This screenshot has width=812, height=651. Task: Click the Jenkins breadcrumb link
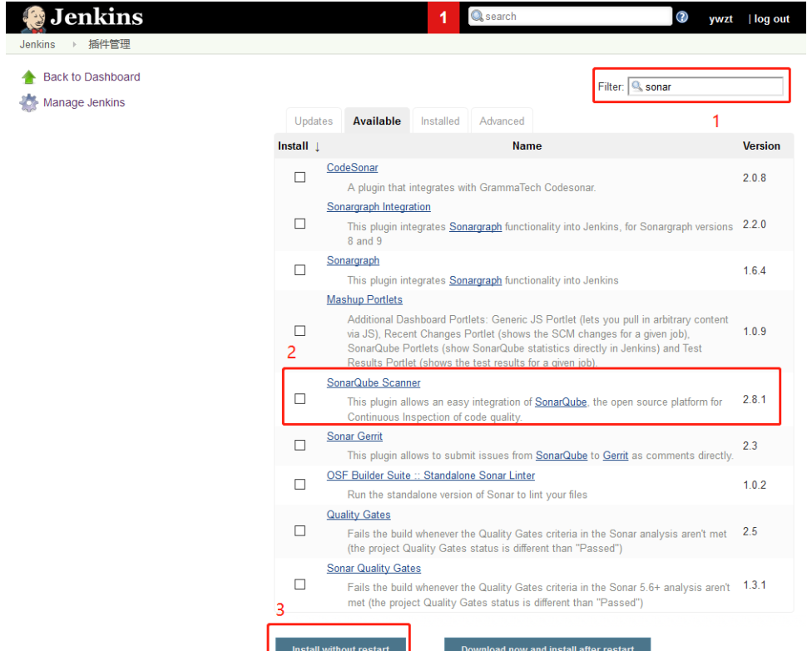pos(37,45)
